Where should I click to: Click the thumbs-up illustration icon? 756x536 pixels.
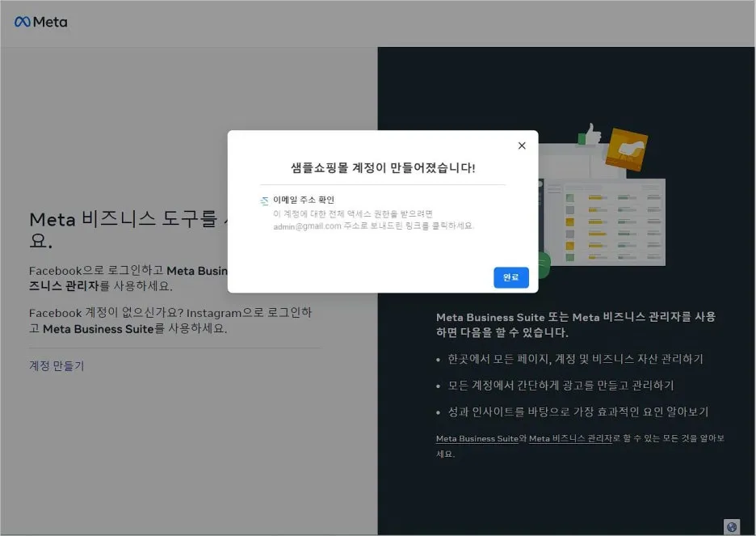(590, 134)
